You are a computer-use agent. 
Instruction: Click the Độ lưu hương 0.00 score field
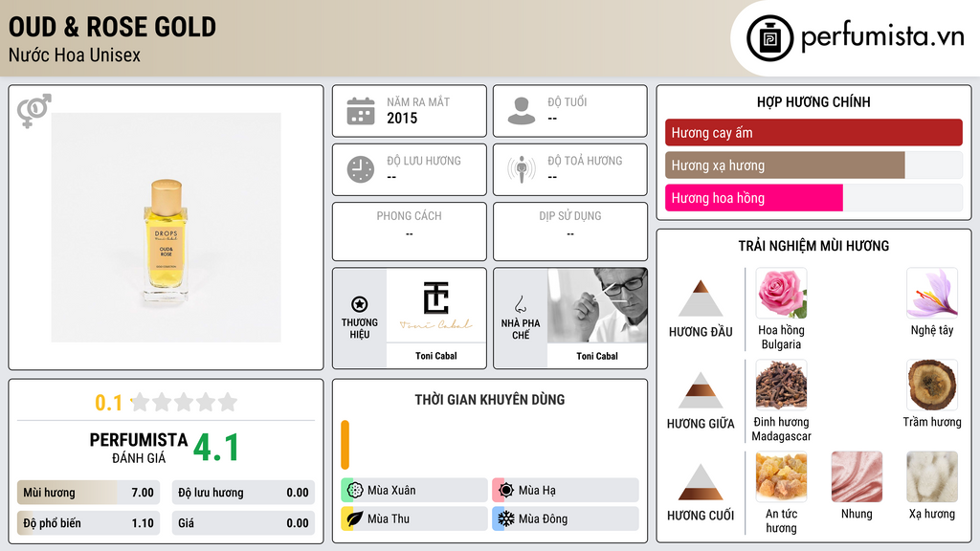click(243, 493)
